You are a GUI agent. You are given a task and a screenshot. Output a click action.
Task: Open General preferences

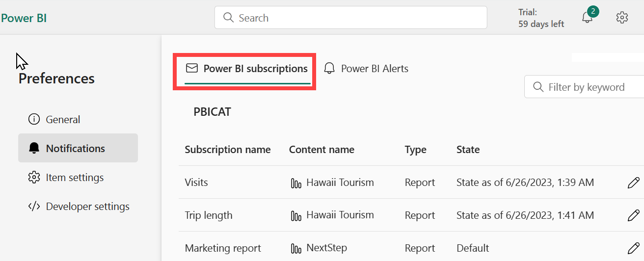[62, 119]
